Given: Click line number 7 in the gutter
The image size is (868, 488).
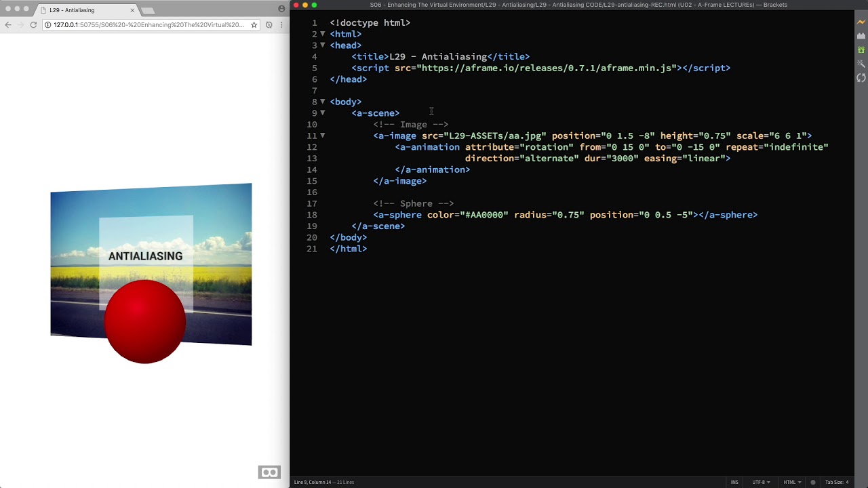Looking at the screenshot, I should click(x=314, y=91).
